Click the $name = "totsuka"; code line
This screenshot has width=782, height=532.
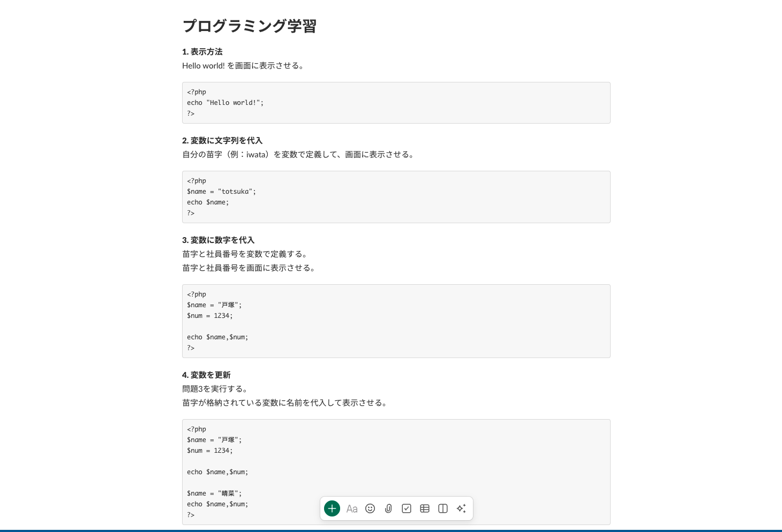[222, 192]
